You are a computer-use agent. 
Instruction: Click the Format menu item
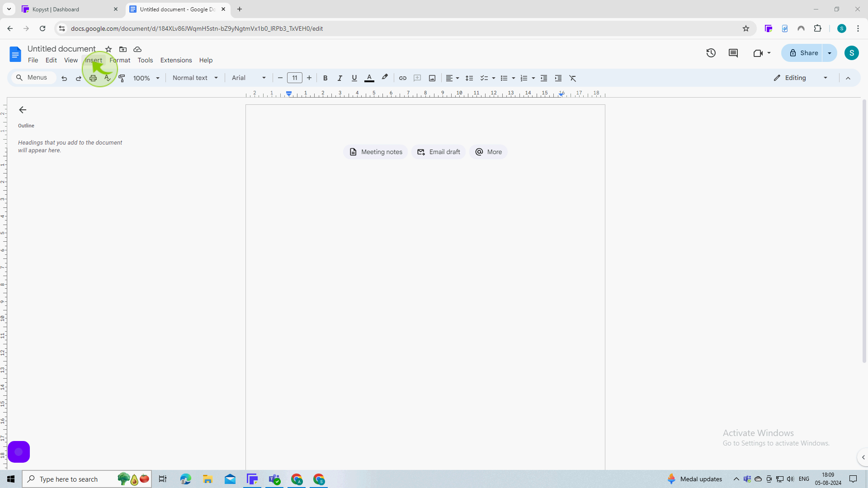[x=120, y=60]
